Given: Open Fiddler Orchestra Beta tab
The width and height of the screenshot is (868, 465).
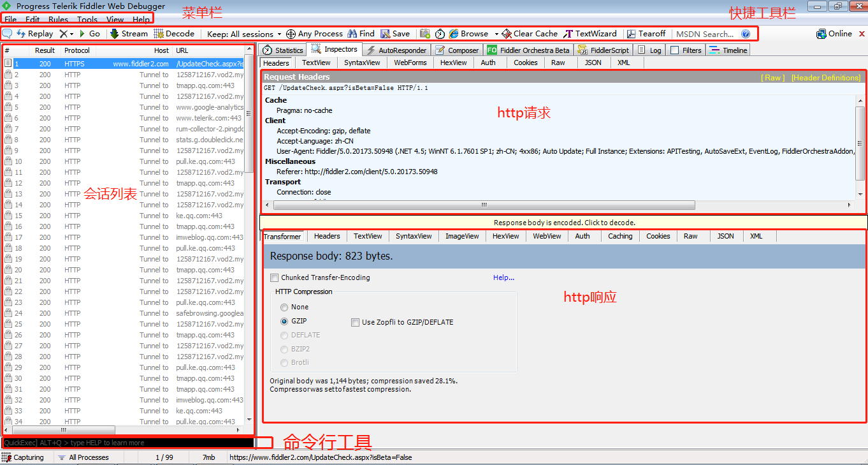Looking at the screenshot, I should tap(528, 50).
